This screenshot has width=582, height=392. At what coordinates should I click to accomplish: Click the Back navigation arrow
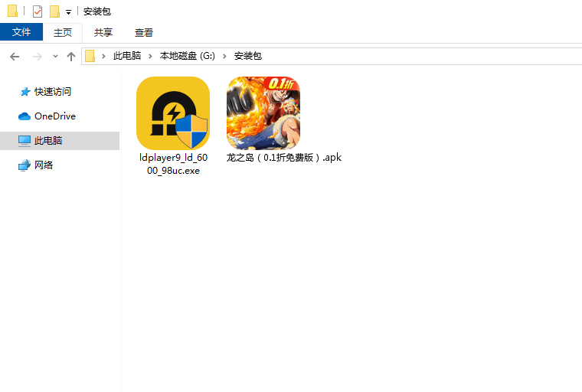tap(15, 57)
